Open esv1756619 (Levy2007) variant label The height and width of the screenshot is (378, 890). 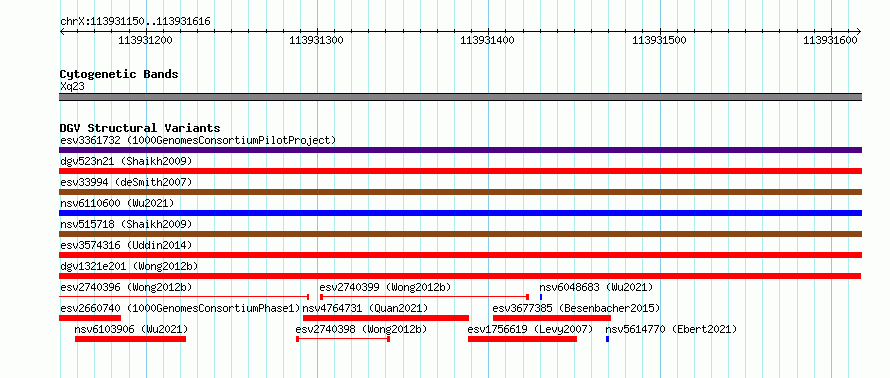pyautogui.click(x=530, y=329)
